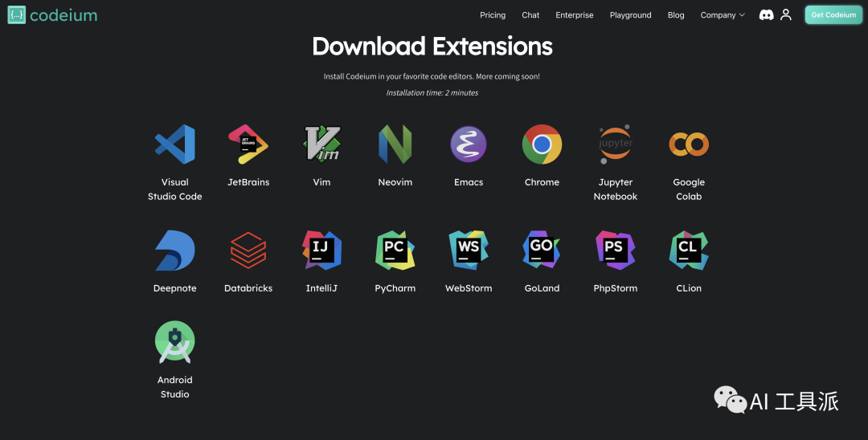Click the Emacs purple logo
The width and height of the screenshot is (868, 440).
(469, 145)
